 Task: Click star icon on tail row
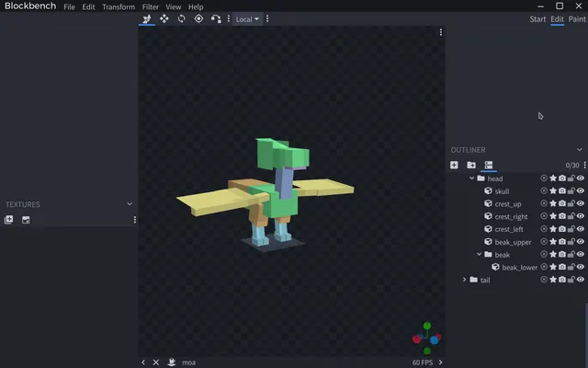[x=553, y=280]
